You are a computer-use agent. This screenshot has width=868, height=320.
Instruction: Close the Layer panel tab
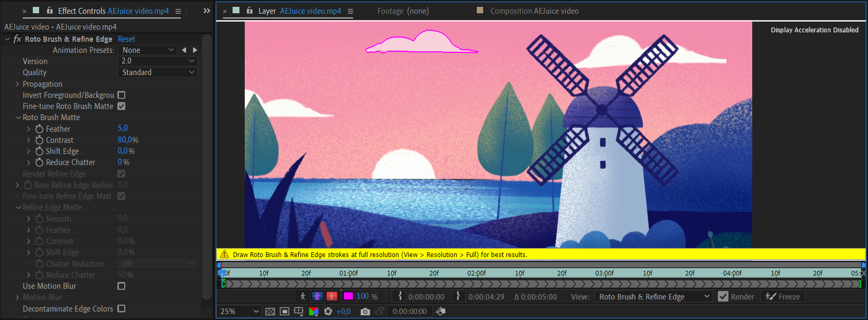[x=225, y=11]
